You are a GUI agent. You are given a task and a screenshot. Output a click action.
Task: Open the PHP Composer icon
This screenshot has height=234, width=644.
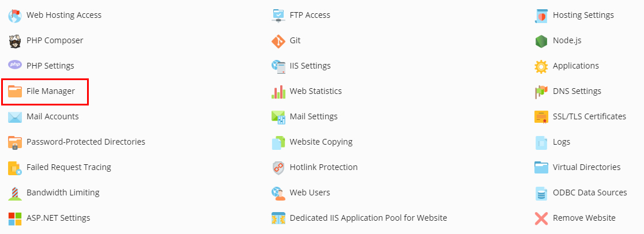(15, 41)
